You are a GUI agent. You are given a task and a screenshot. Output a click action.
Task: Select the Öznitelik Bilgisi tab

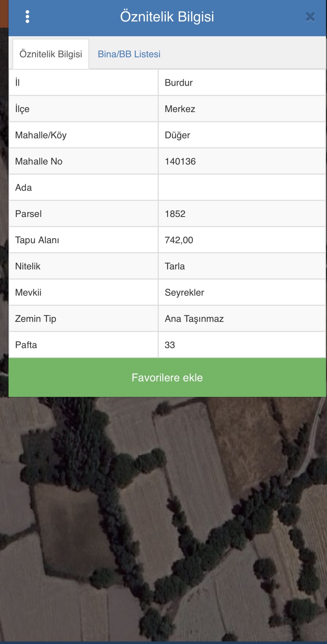tap(51, 54)
